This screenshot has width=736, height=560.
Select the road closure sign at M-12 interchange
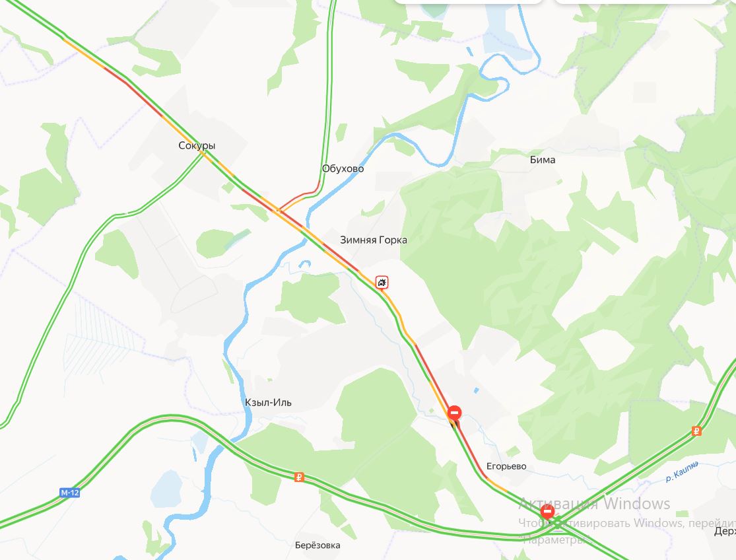point(547,512)
